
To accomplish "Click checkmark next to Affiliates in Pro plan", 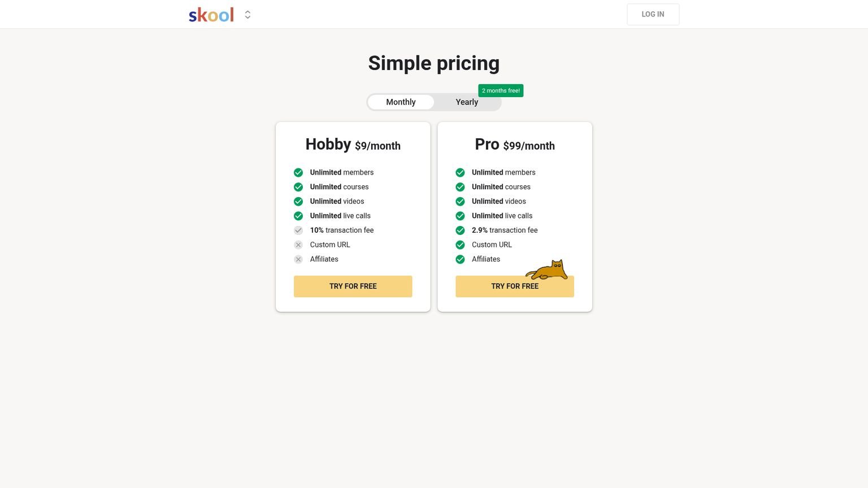I will (460, 259).
